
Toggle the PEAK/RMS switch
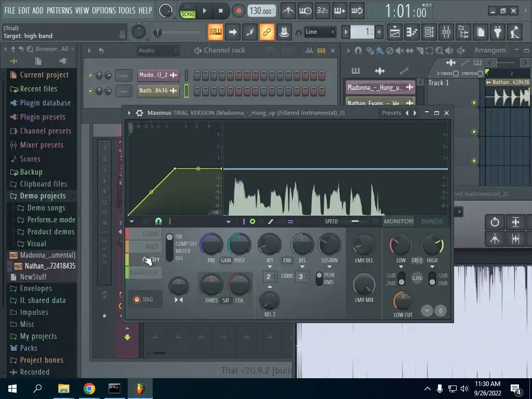pos(319,278)
